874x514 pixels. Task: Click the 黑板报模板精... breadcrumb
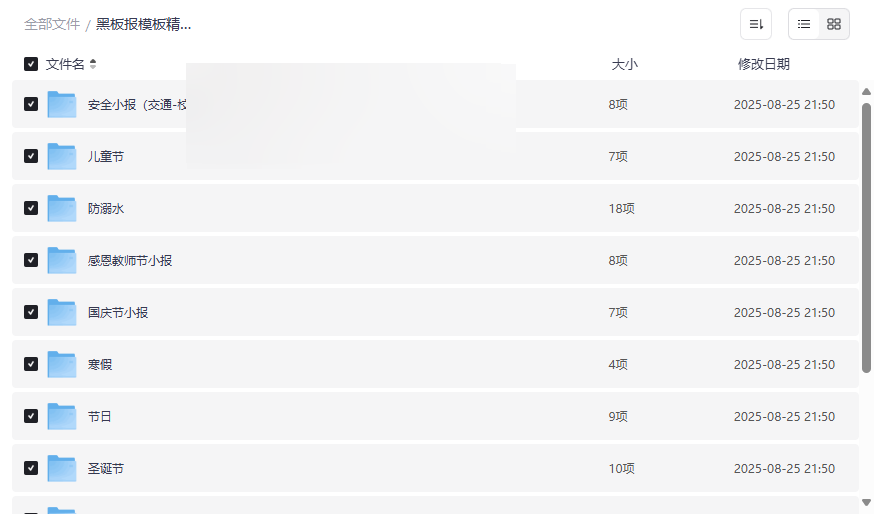pos(143,24)
